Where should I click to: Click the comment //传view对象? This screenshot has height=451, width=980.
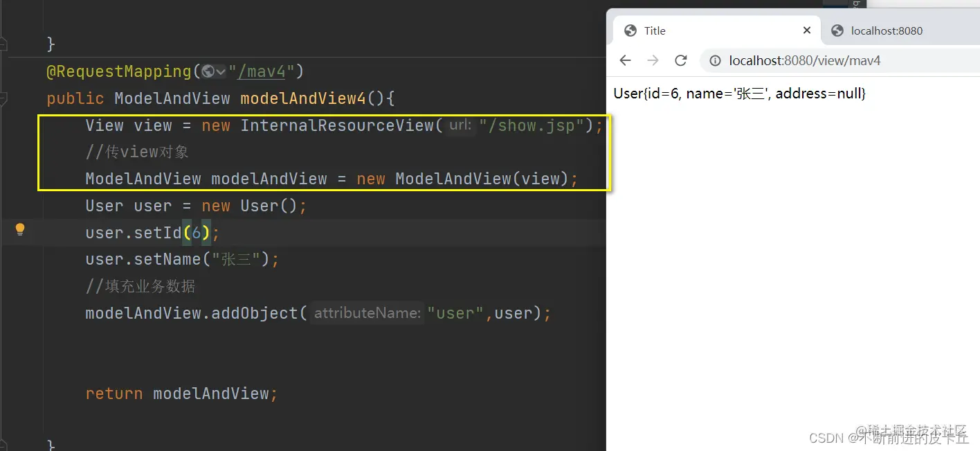[x=137, y=152]
